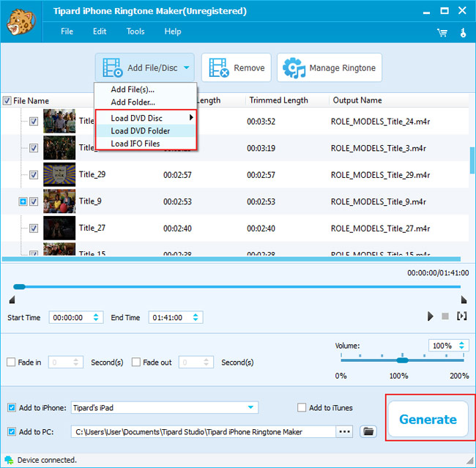Select Load DVD Disc menu entry
This screenshot has width=476, height=468.
146,118
